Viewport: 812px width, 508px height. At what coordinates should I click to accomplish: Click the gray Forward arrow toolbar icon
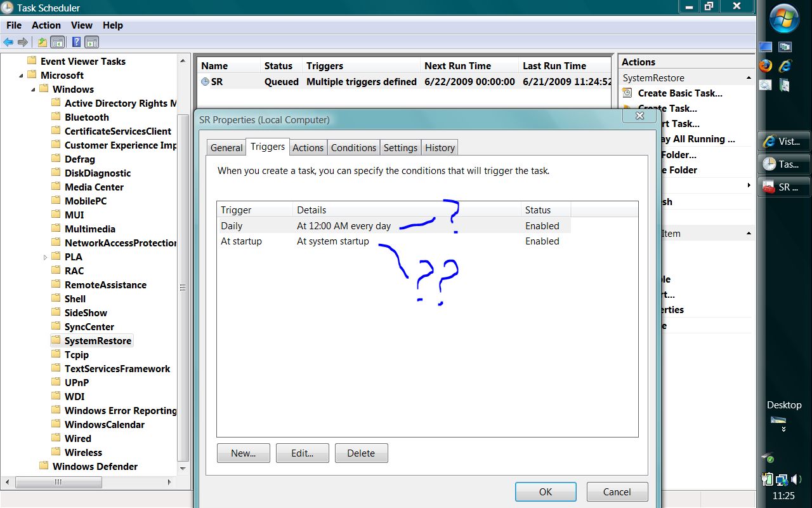tap(23, 43)
